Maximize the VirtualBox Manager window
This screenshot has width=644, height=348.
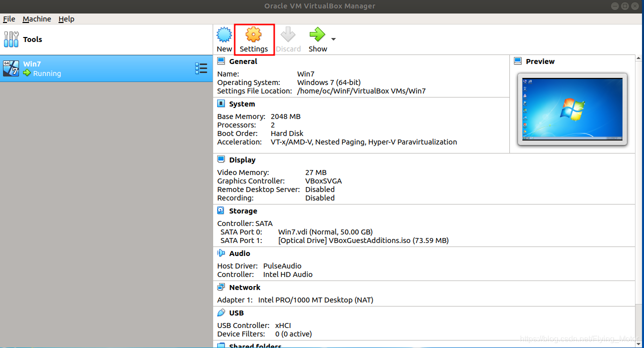pyautogui.click(x=625, y=6)
